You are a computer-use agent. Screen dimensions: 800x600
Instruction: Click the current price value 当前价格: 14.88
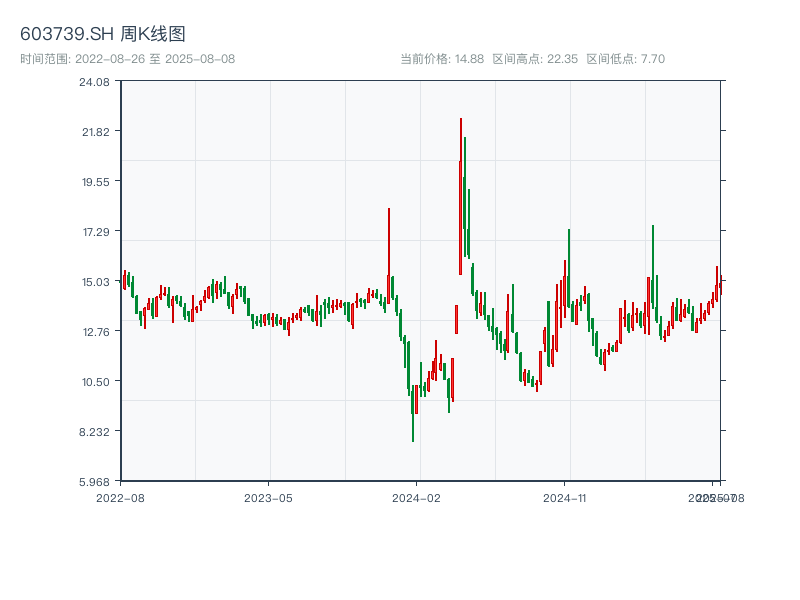(442, 59)
